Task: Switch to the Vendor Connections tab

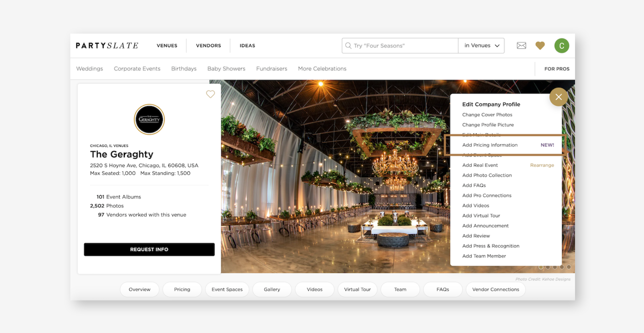Action: pos(495,289)
